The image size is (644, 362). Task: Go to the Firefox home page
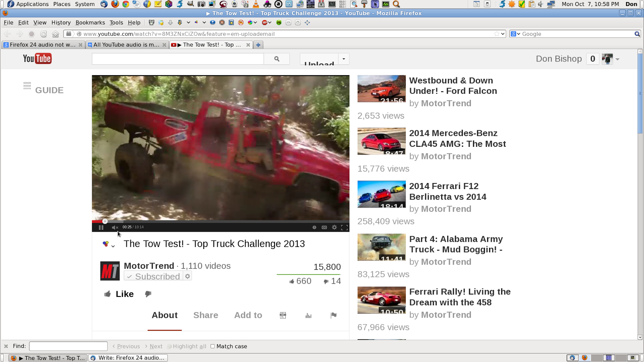tap(56, 34)
